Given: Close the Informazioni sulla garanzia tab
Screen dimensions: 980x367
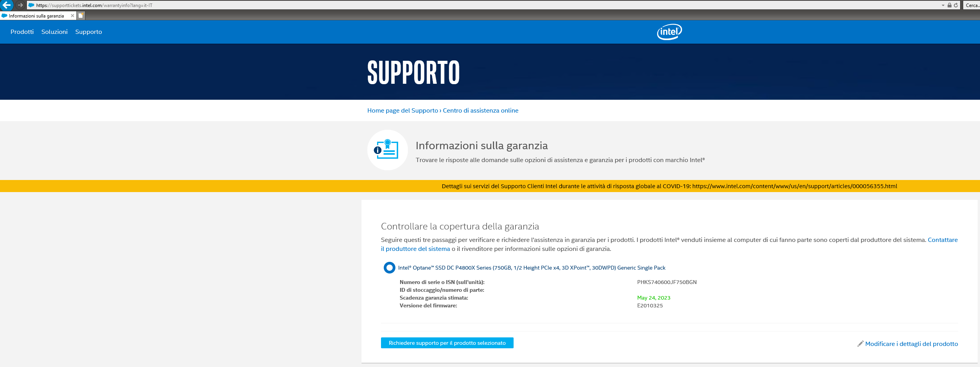Looking at the screenshot, I should [x=73, y=16].
